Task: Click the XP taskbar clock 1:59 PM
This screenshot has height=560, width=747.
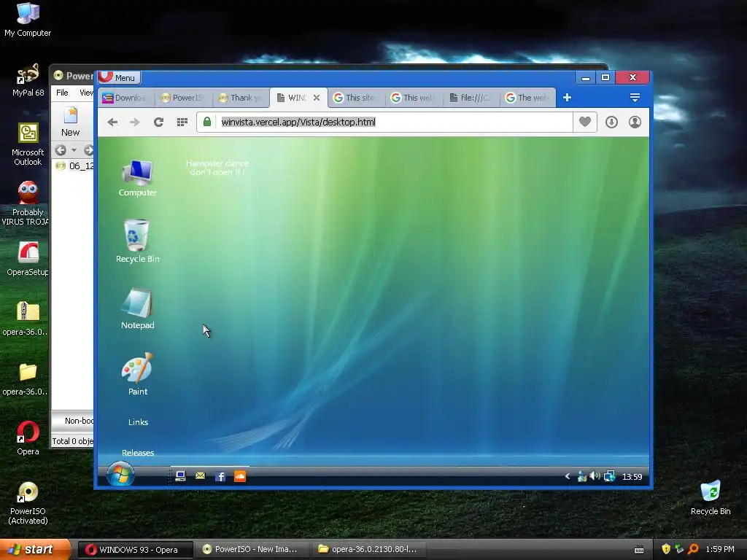Action: (720, 550)
